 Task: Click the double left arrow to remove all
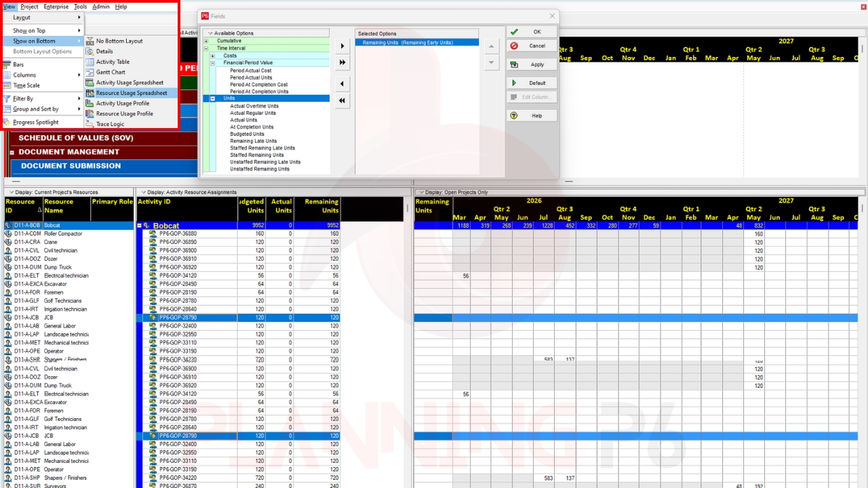tap(342, 100)
